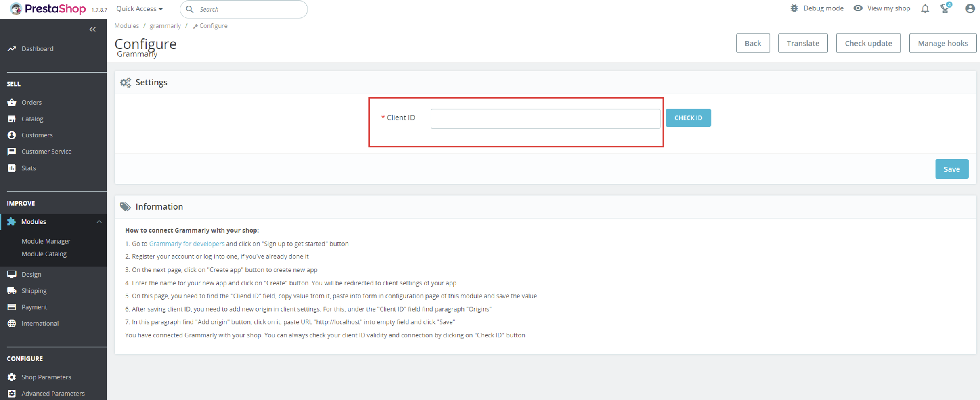Viewport: 980px width, 400px height.
Task: Click the Back button
Action: 753,43
